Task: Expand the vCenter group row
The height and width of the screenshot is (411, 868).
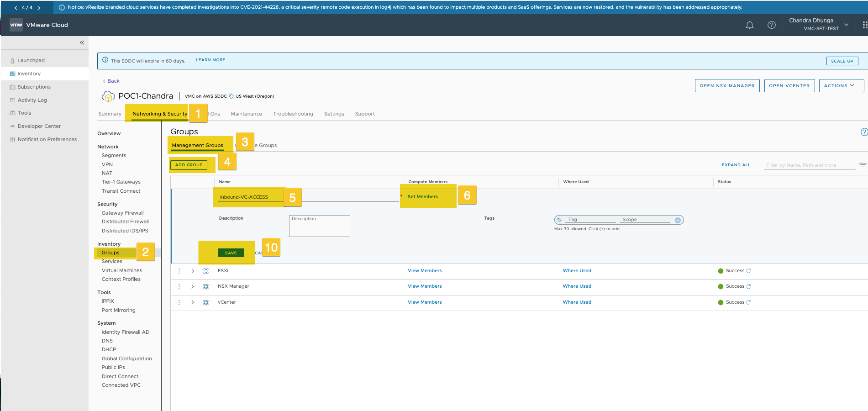Action: point(193,302)
